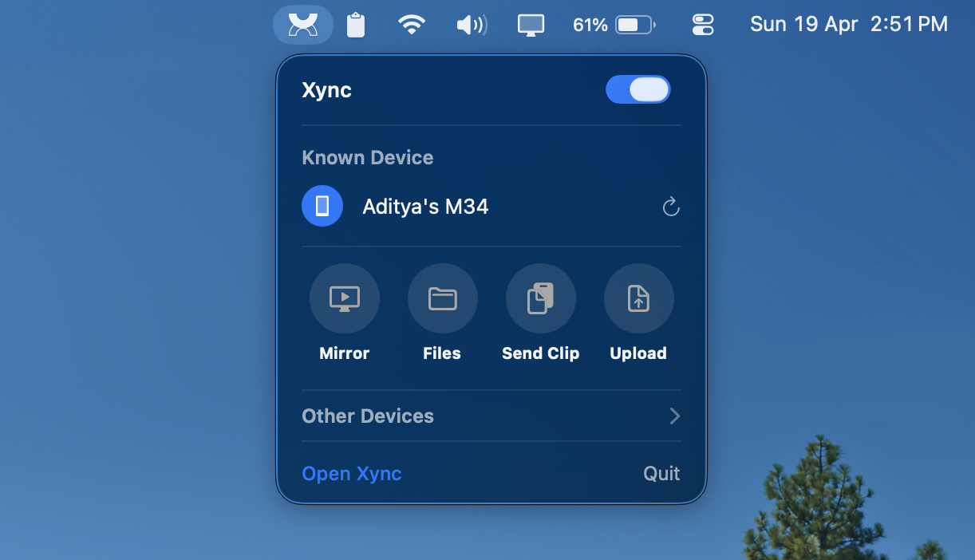
Task: Open the display menu bar icon
Action: [x=531, y=25]
